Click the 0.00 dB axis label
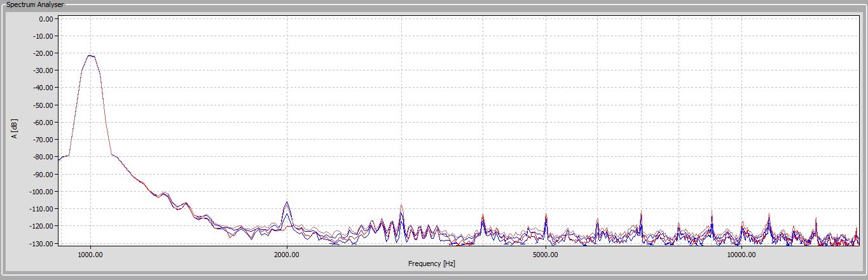Image resolution: width=868 pixels, height=280 pixels. pyautogui.click(x=47, y=19)
